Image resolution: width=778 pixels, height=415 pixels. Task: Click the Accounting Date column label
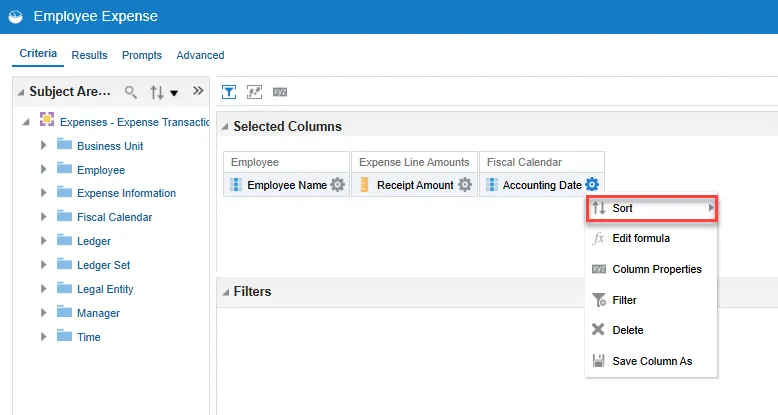542,185
